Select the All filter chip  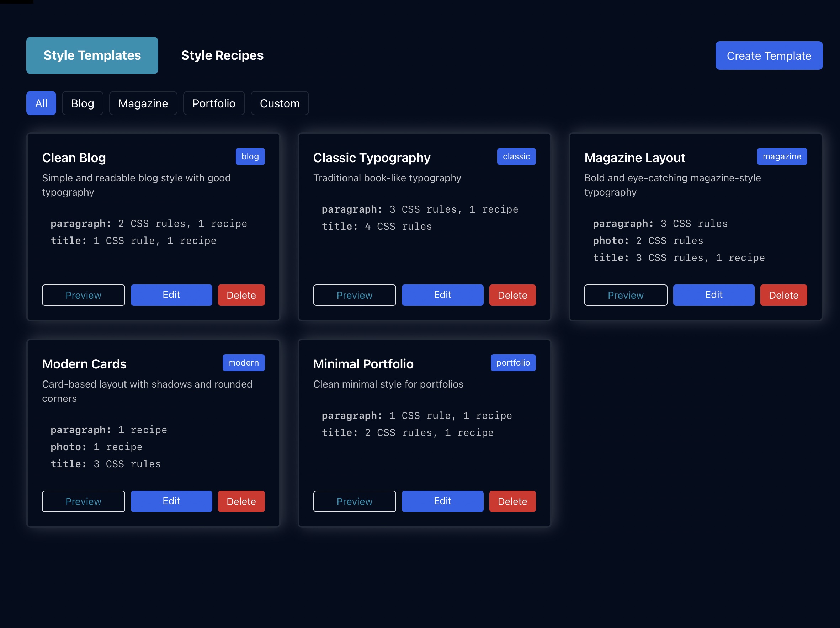41,103
